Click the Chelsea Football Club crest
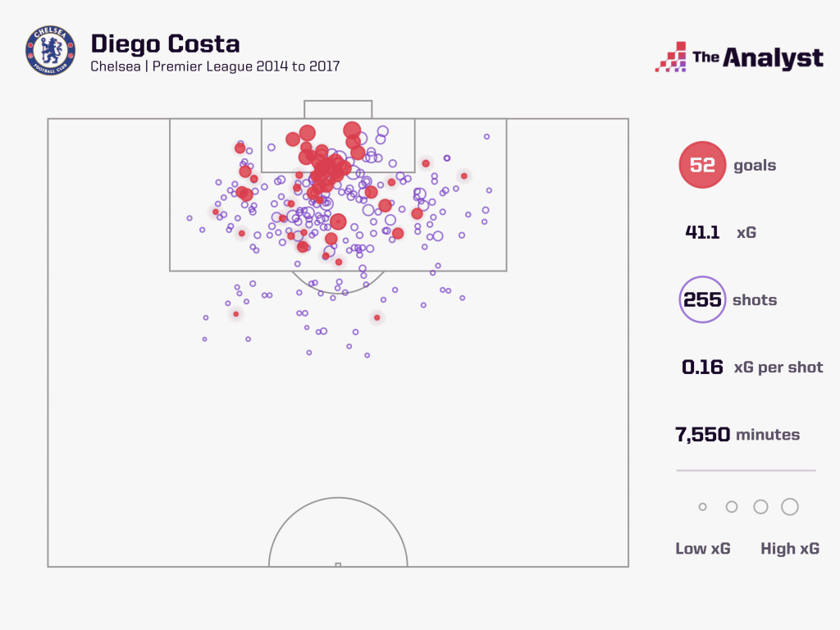Screen dimensions: 840x630 click(49, 51)
